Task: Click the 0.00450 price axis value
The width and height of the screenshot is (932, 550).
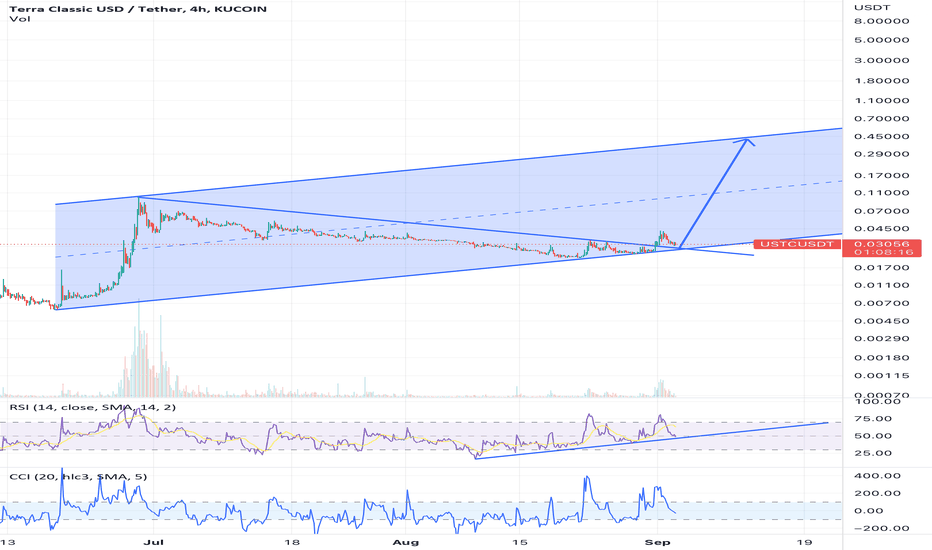Action: (x=881, y=321)
